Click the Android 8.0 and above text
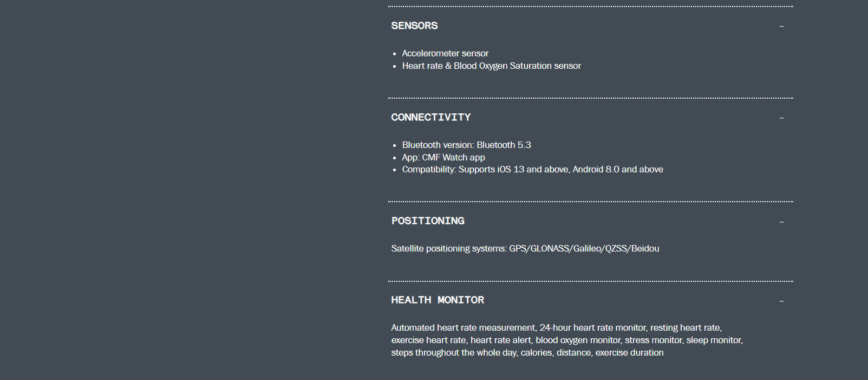The width and height of the screenshot is (868, 380). [x=618, y=169]
